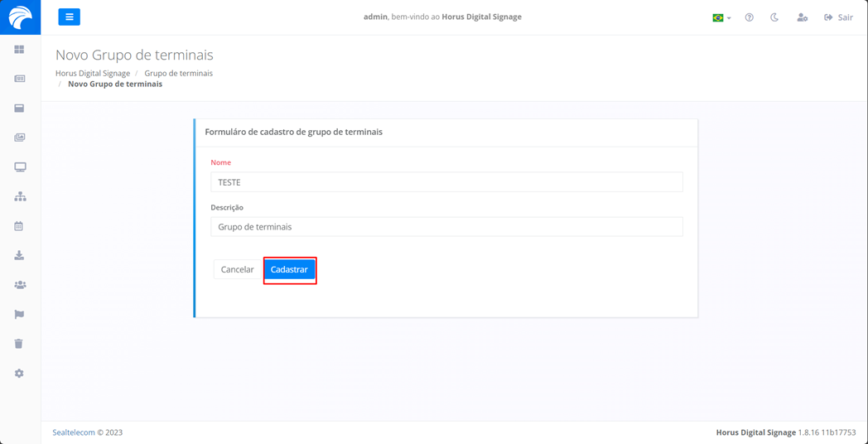Screen dimensions: 868x444
Task: Open the users group icon in sidebar
Action: point(20,285)
